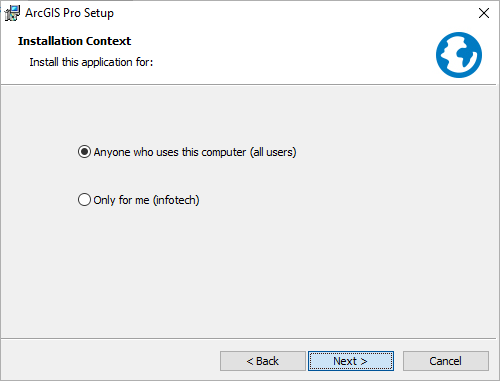Screen dimensions: 500x381
Task: Close the ArcGIS Pro Setup window
Action: (x=484, y=13)
